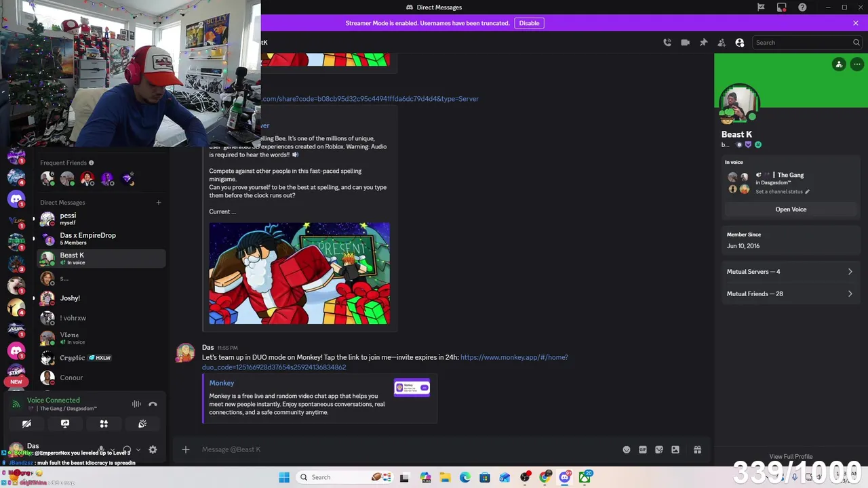Open microphone input options dropdown

pos(112,449)
